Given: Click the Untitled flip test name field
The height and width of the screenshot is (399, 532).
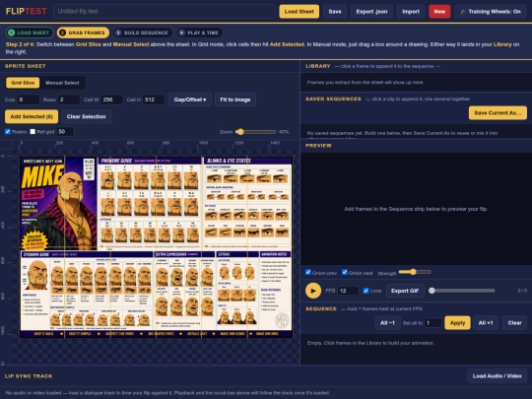Looking at the screenshot, I should click(x=164, y=11).
